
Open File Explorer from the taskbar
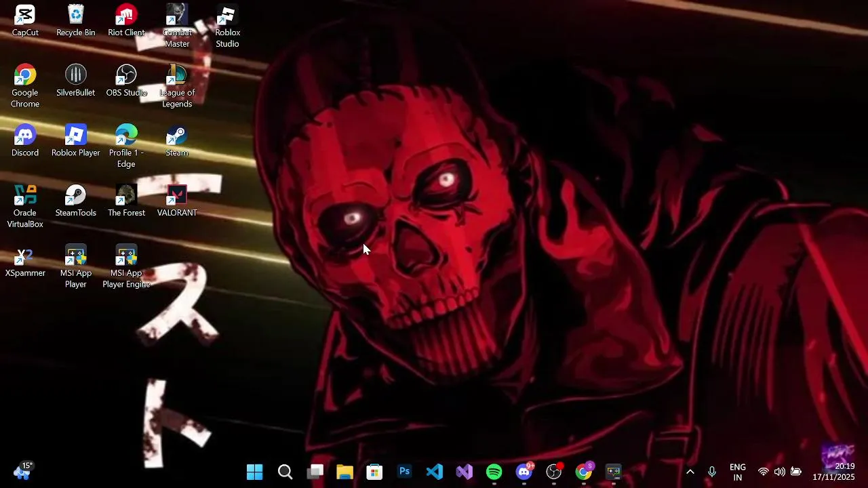(345, 472)
